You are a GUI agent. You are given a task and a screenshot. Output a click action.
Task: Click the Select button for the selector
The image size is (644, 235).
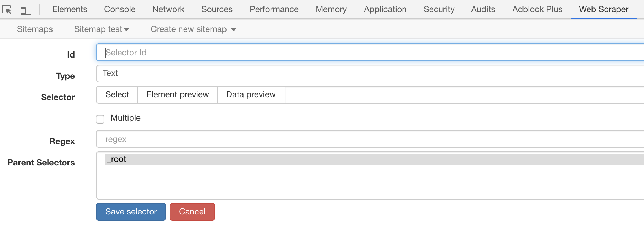pos(117,95)
